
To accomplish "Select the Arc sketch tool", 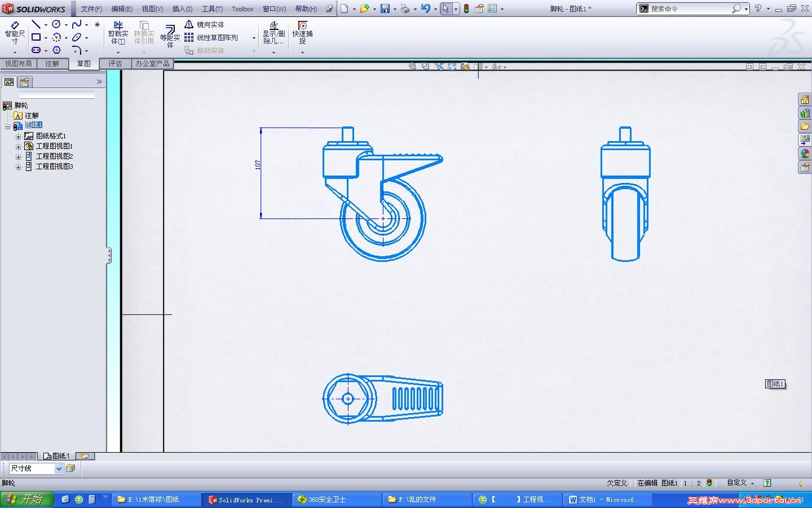I will tap(56, 37).
